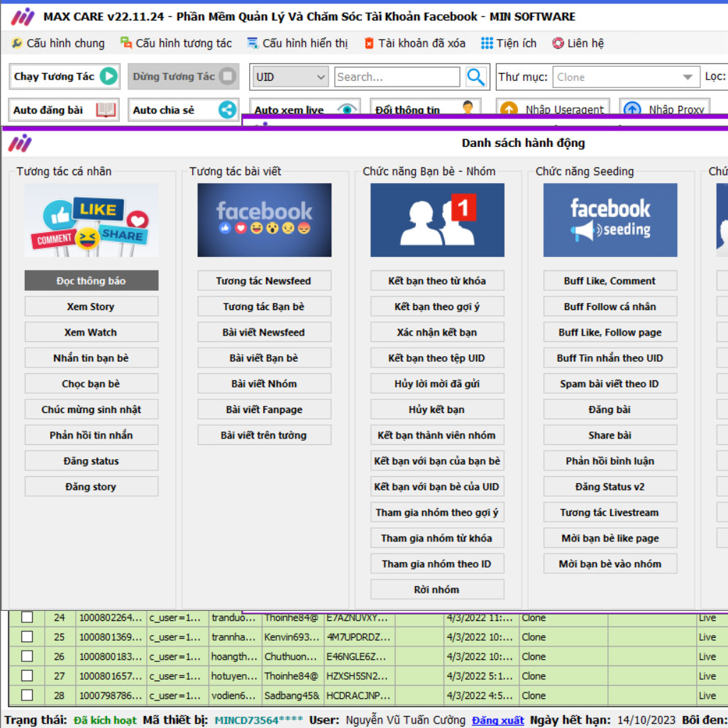728x728 pixels.
Task: Click the Kết bạn theo từ khóa button
Action: (x=437, y=281)
